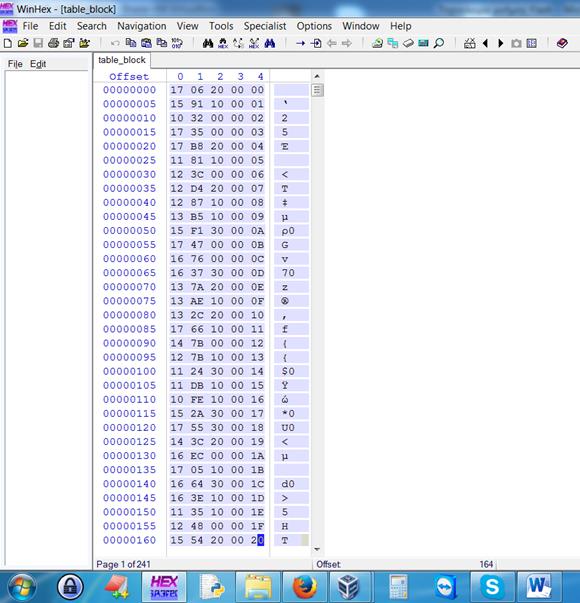The image size is (580, 603).
Task: Open the View menu
Action: pyautogui.click(x=188, y=26)
